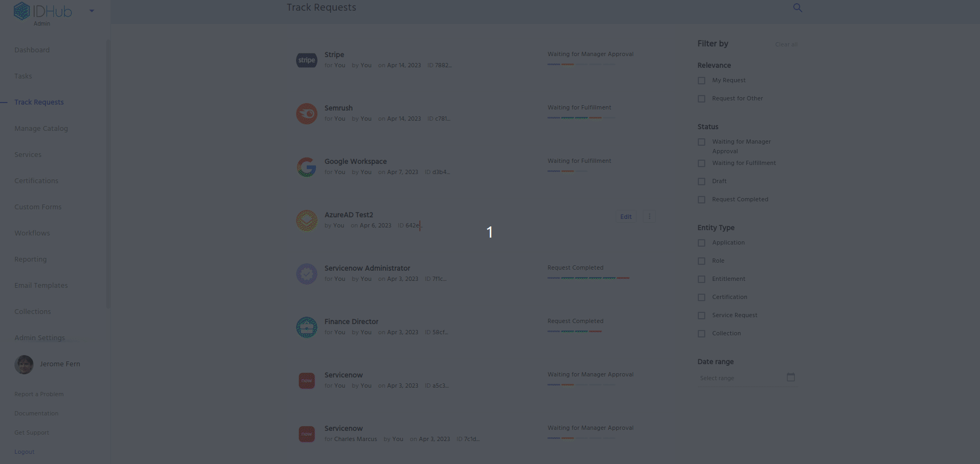Open Manage Catalog from the sidebar
Viewport: 980px width, 464px height.
click(x=41, y=129)
